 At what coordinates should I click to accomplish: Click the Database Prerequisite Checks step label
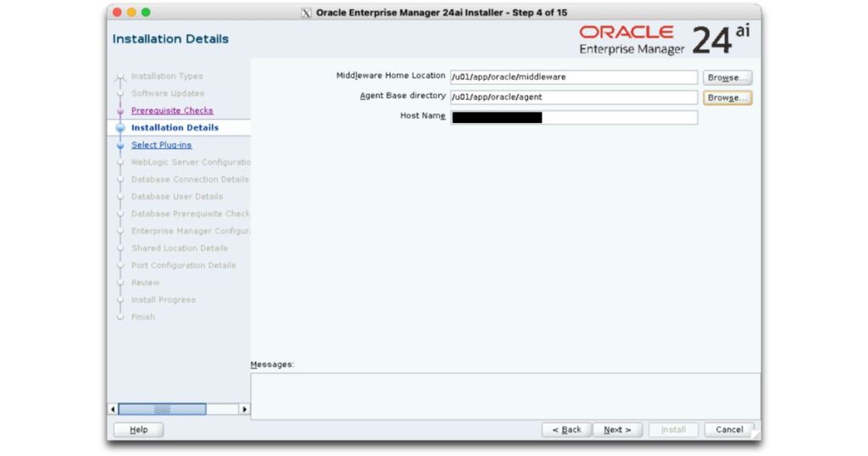click(x=191, y=213)
